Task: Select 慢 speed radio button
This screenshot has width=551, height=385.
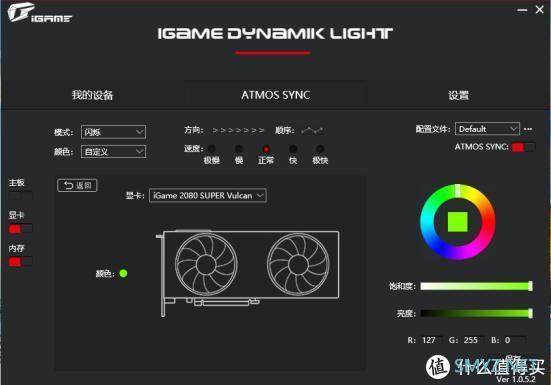Action: [x=239, y=149]
